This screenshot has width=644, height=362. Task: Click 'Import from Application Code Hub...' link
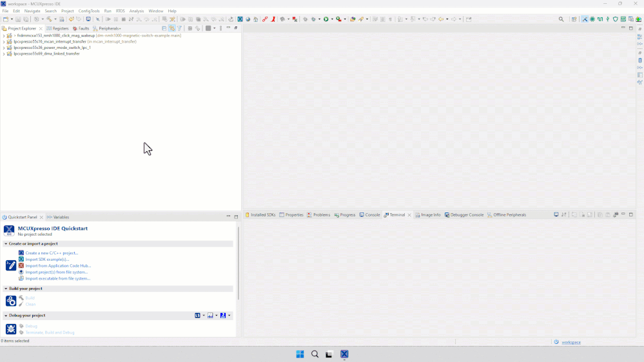click(x=58, y=265)
